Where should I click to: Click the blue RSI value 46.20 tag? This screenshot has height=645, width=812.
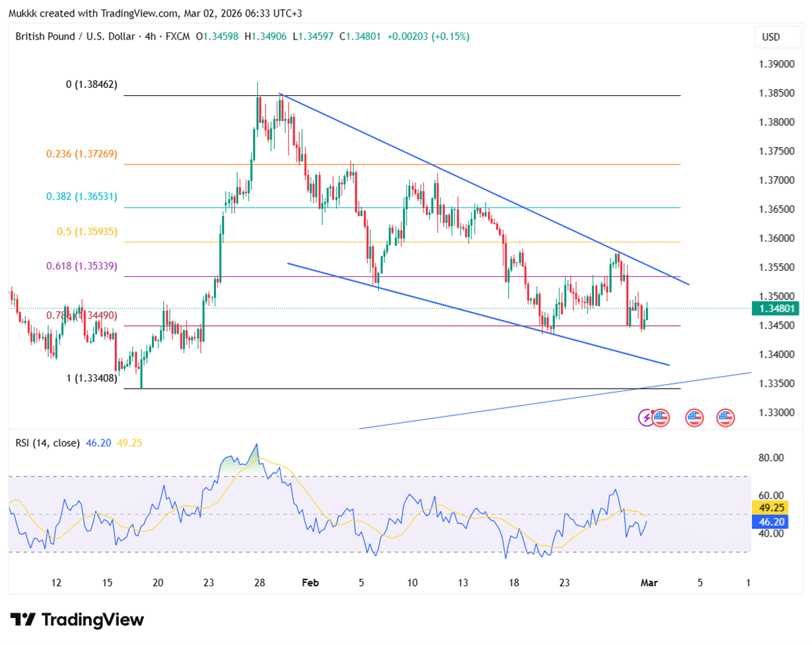(770, 521)
